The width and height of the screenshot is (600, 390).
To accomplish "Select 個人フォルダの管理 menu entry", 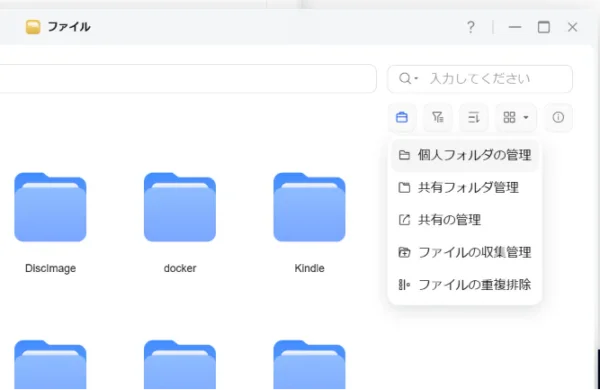I will pyautogui.click(x=465, y=155).
